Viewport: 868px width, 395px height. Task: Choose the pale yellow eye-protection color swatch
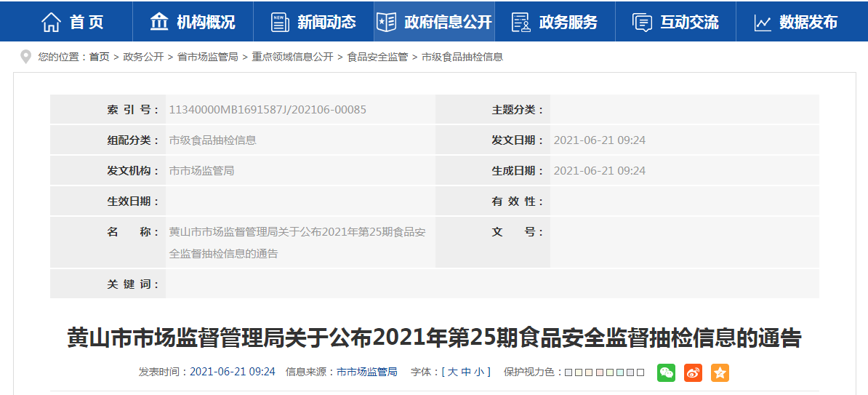click(x=579, y=372)
